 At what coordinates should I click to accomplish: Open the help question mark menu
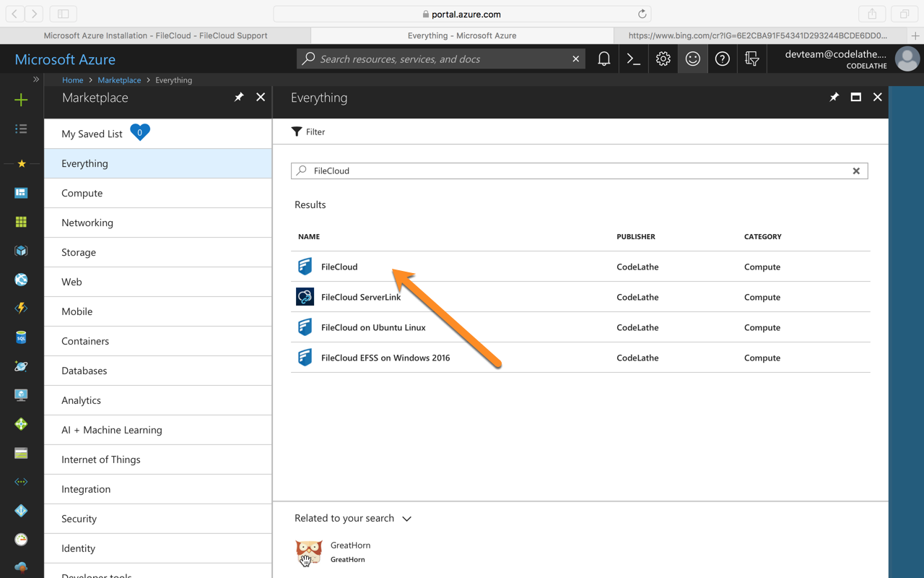tap(722, 59)
